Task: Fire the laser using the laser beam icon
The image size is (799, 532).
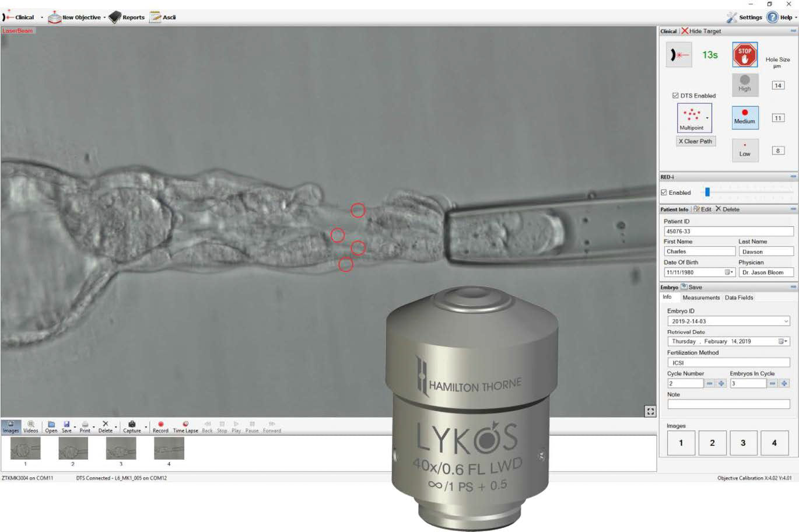Action: [679, 55]
